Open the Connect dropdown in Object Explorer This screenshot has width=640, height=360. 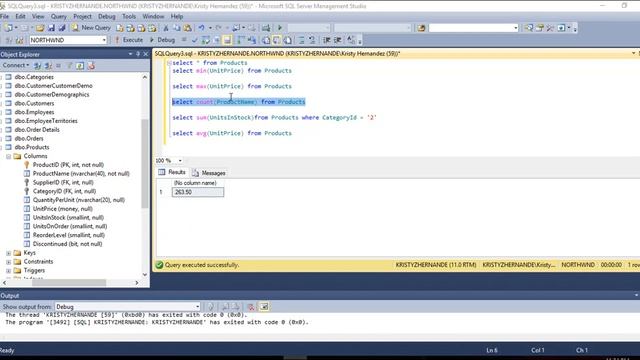(x=16, y=65)
